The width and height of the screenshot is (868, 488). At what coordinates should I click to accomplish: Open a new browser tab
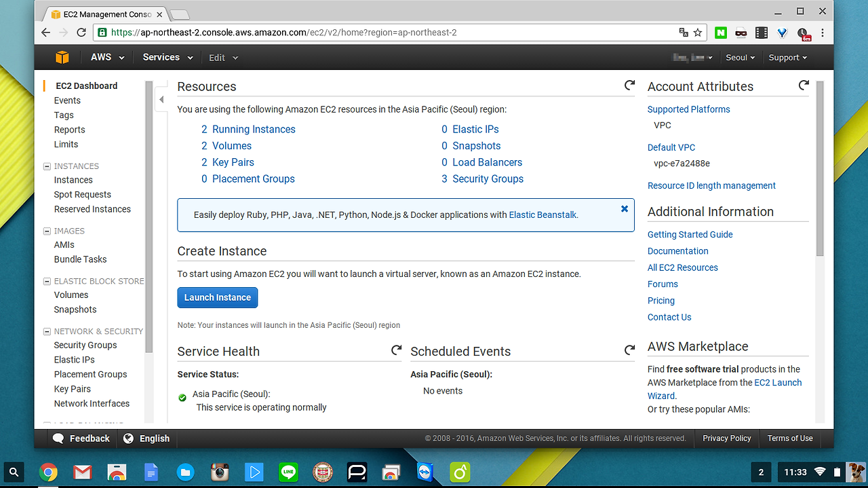click(x=179, y=14)
